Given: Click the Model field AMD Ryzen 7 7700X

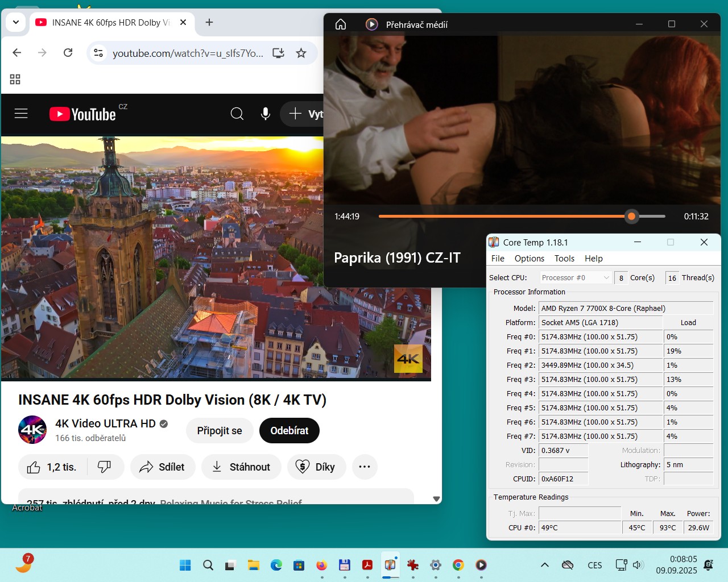Looking at the screenshot, I should [x=626, y=308].
